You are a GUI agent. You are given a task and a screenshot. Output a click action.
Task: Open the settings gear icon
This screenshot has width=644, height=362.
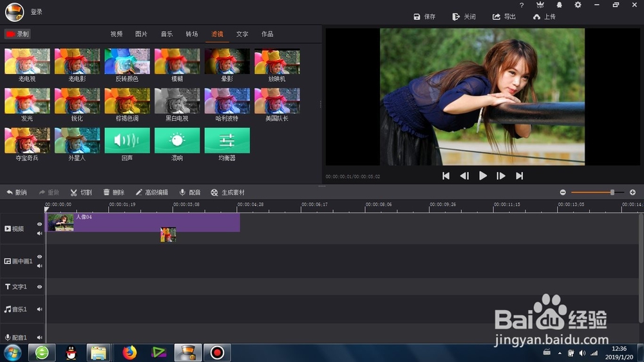pyautogui.click(x=578, y=5)
